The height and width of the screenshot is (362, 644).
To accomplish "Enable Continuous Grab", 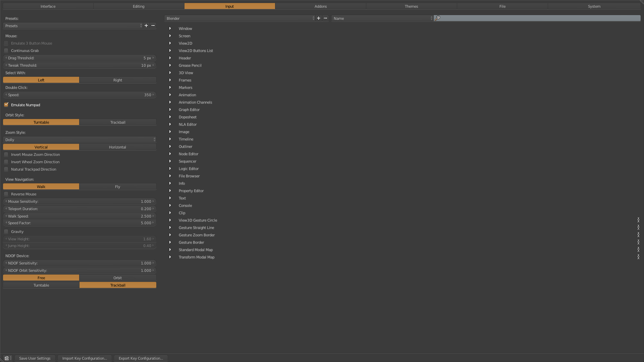I will pyautogui.click(x=6, y=50).
